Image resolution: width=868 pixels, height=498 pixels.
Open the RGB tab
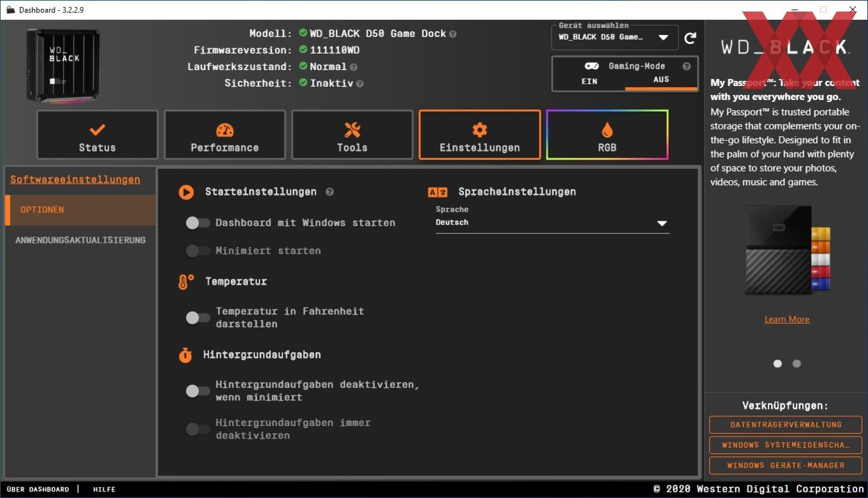tap(608, 135)
